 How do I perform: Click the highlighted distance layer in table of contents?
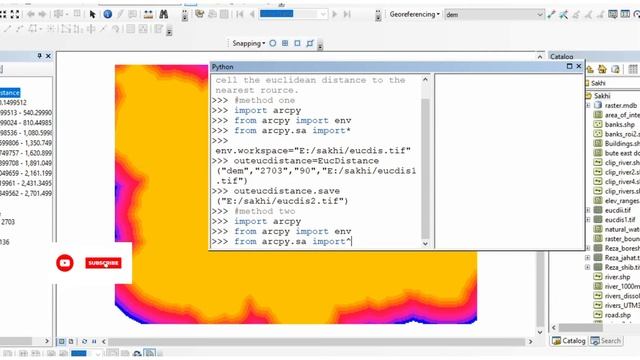(10, 93)
